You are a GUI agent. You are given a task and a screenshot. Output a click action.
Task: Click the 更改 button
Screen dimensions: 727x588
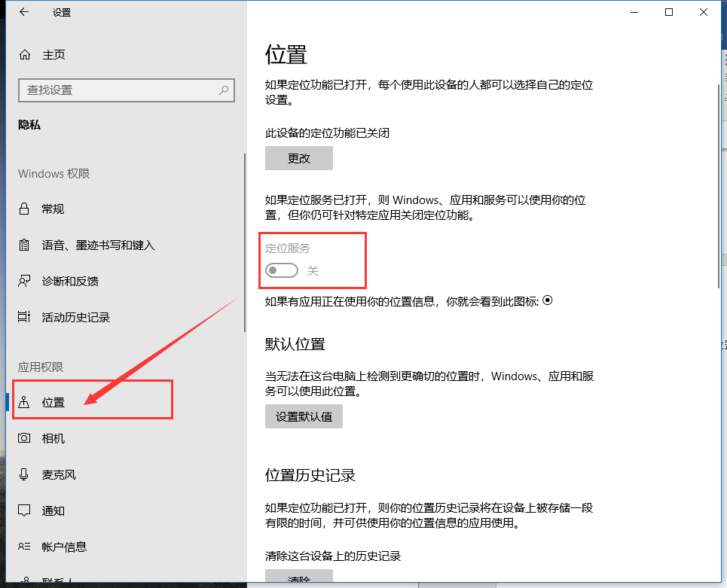[299, 158]
